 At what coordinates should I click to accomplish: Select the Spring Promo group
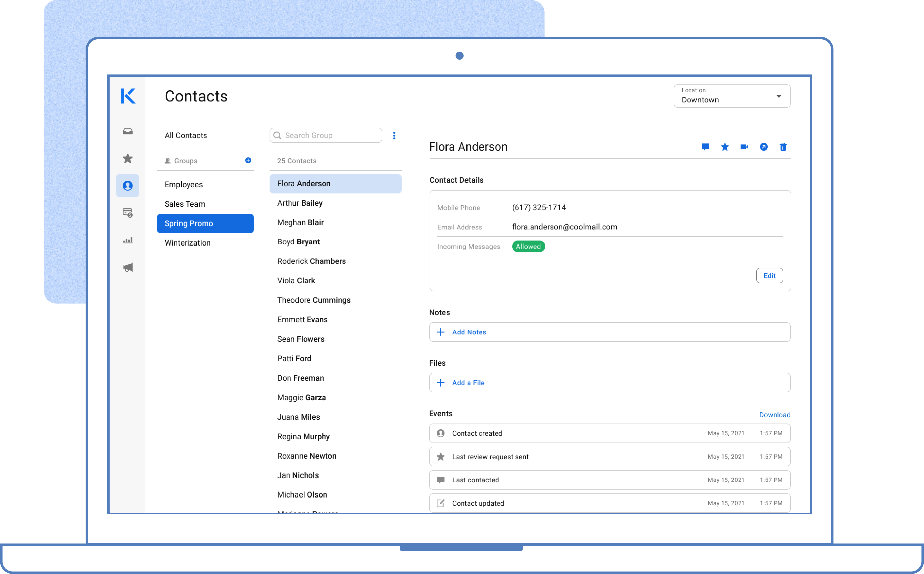point(205,224)
